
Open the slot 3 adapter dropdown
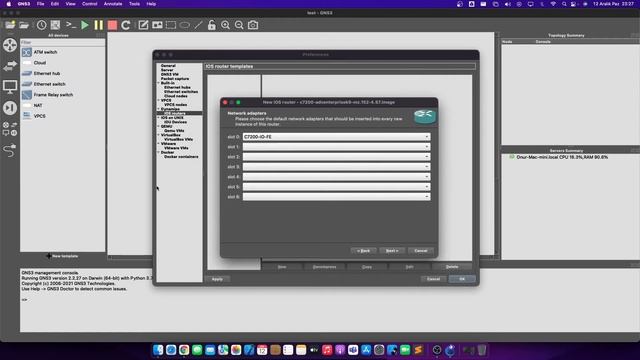pos(336,167)
